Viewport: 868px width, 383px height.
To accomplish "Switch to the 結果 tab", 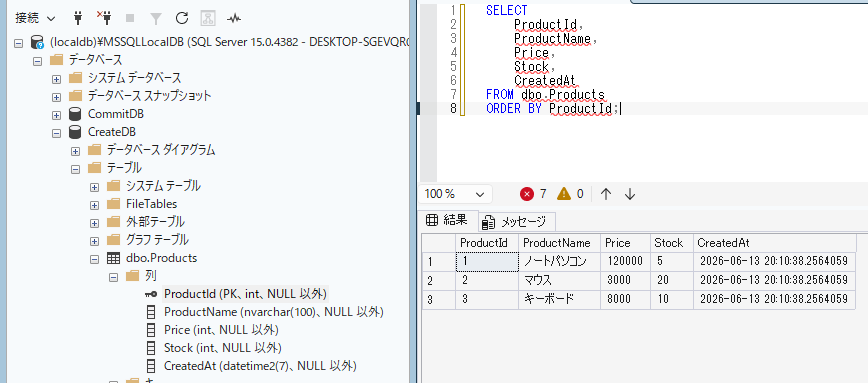I will (448, 221).
